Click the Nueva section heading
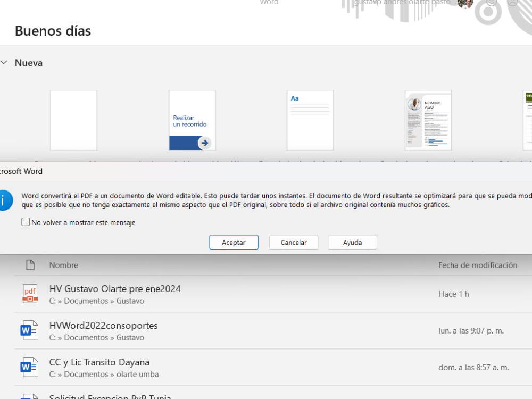 (29, 63)
